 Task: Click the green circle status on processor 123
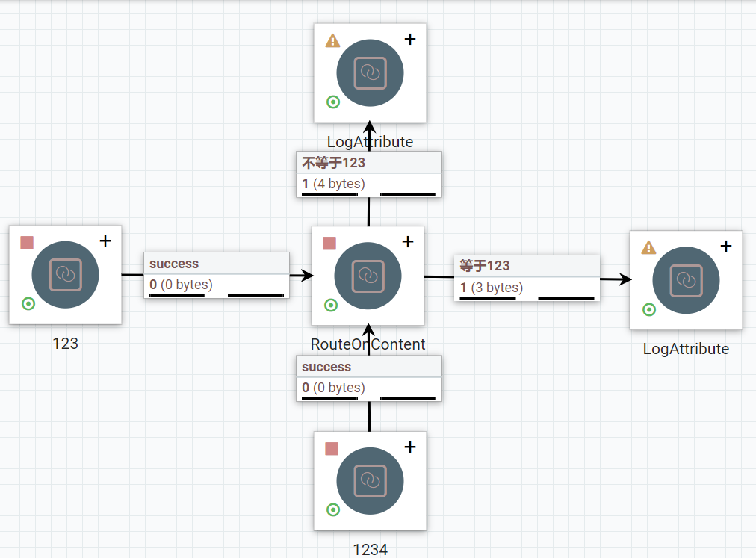click(28, 303)
